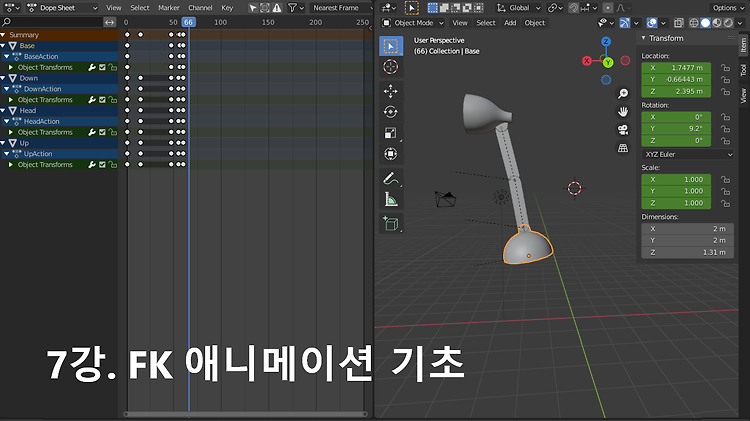Click the X axis on navigation gizmo
This screenshot has width=750, height=421.
click(587, 61)
